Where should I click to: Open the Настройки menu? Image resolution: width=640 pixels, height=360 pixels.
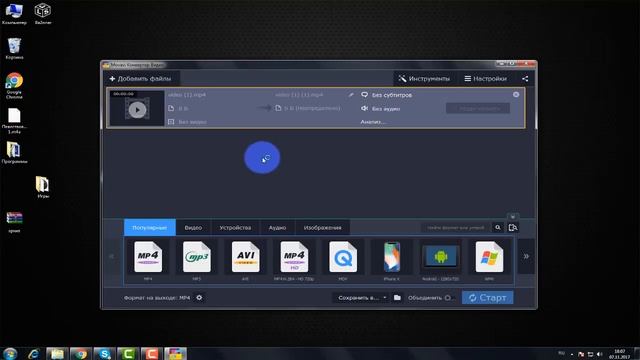click(485, 78)
